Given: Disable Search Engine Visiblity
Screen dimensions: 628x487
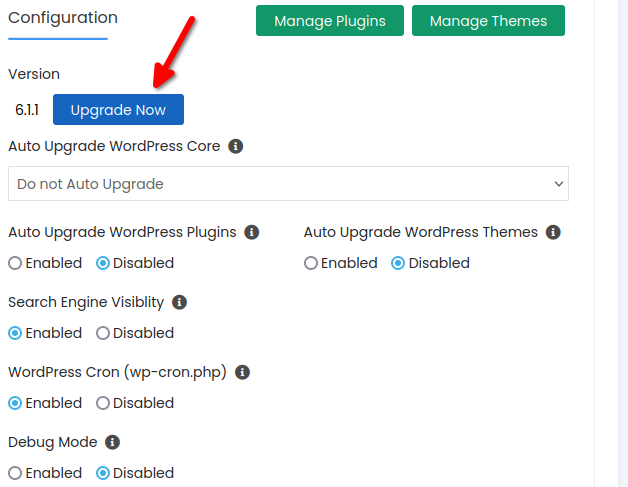Looking at the screenshot, I should [x=103, y=333].
